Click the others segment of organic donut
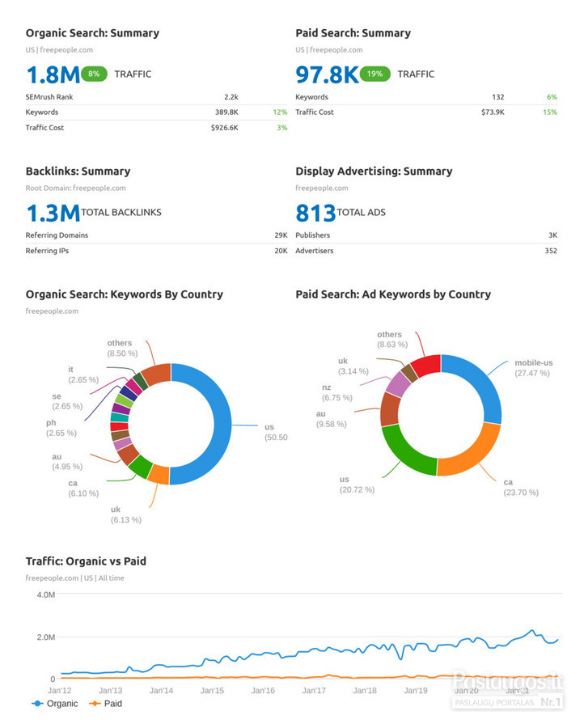Screen dimensions: 584x728 pos(157,374)
